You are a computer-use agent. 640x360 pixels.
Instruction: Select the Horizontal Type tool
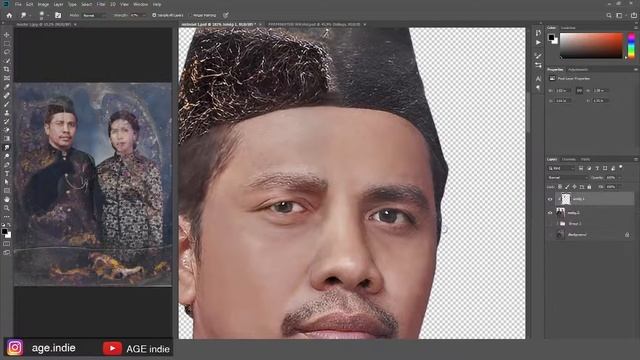click(7, 173)
